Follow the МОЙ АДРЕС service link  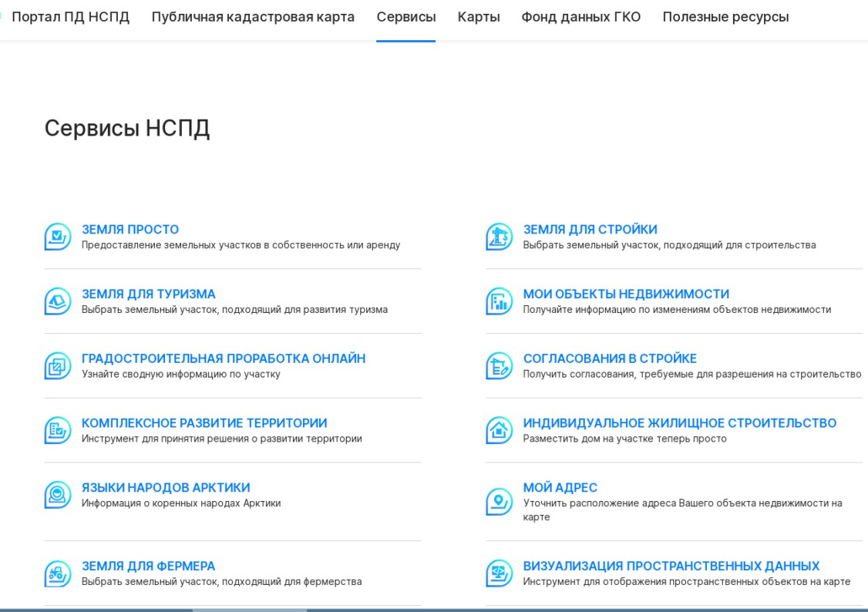[x=560, y=488]
